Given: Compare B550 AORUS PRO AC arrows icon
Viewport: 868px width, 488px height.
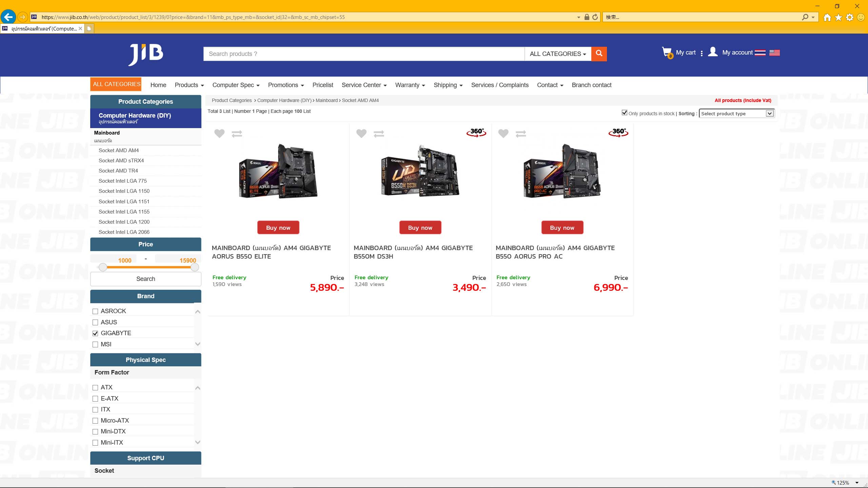Looking at the screenshot, I should [x=521, y=134].
